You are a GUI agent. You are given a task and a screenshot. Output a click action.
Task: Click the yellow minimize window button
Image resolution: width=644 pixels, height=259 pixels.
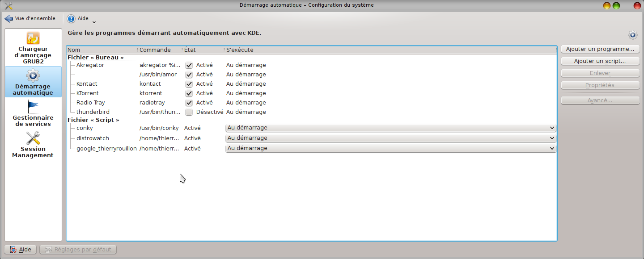tap(607, 6)
